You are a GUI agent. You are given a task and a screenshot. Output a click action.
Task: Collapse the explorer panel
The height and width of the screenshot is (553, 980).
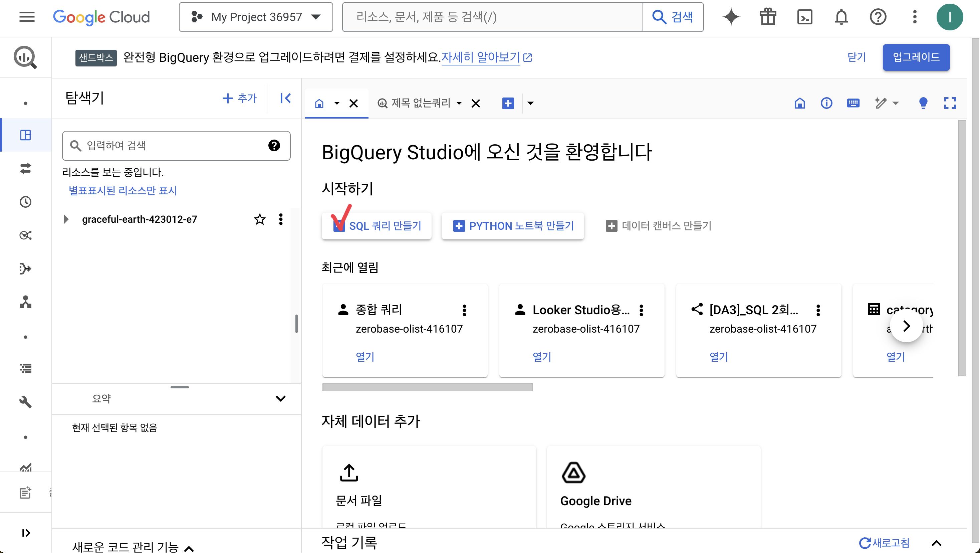(x=285, y=98)
